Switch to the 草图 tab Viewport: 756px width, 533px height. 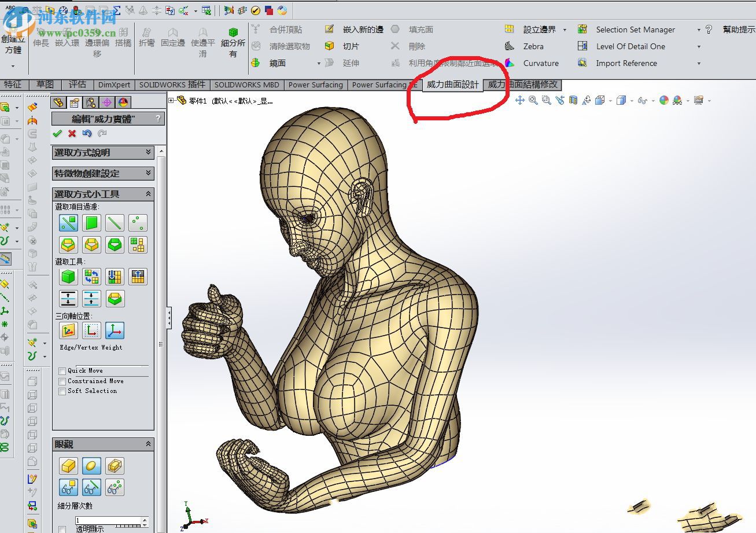tap(45, 84)
